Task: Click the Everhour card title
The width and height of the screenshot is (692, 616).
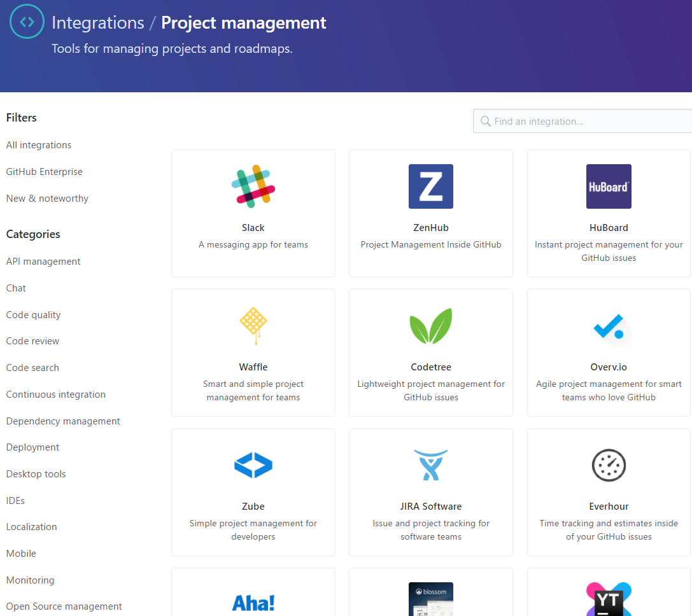Action: click(x=609, y=507)
